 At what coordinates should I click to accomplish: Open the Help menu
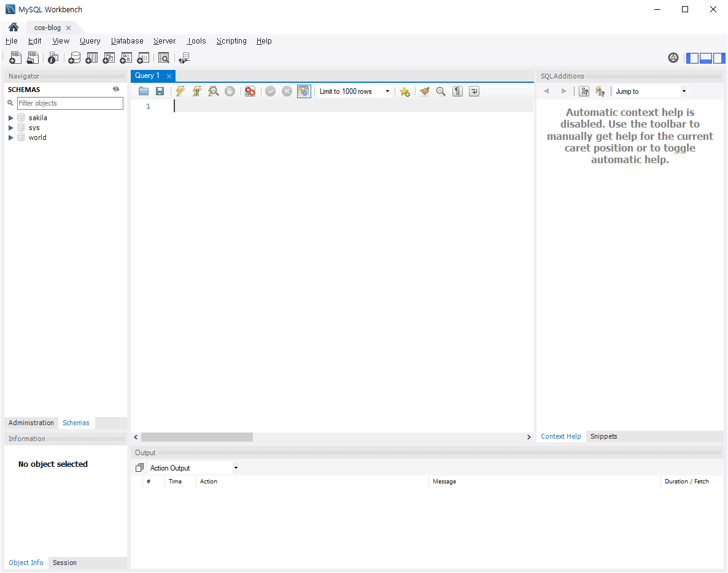264,41
